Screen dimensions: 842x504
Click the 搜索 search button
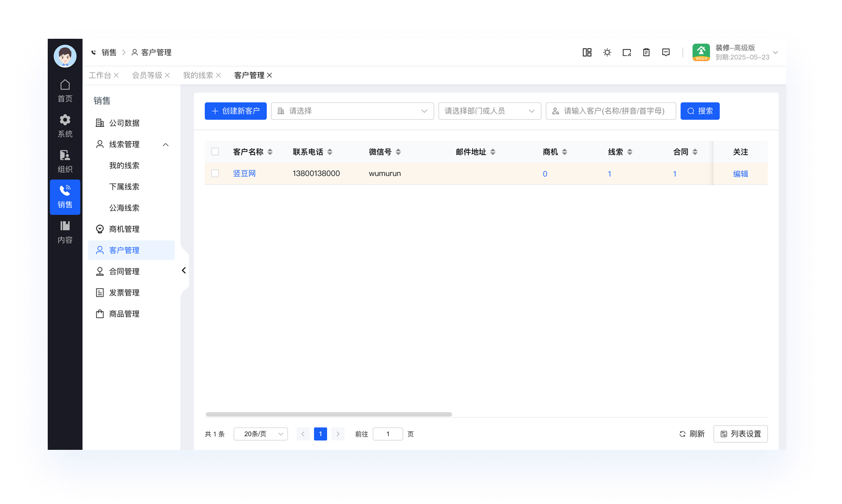pos(700,111)
